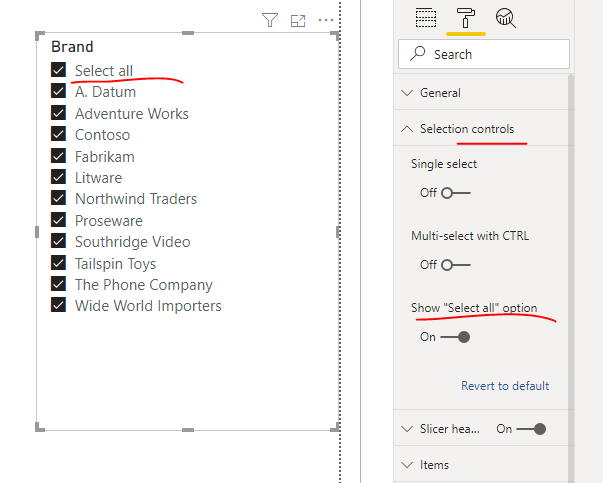Turn off the Slicer header toggle

coord(531,429)
